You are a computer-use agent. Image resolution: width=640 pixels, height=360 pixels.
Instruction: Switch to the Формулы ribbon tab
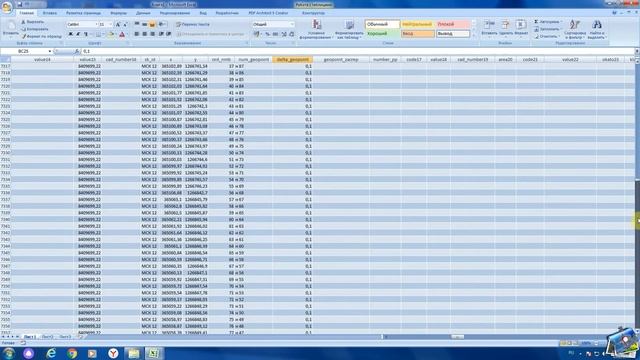pos(118,13)
